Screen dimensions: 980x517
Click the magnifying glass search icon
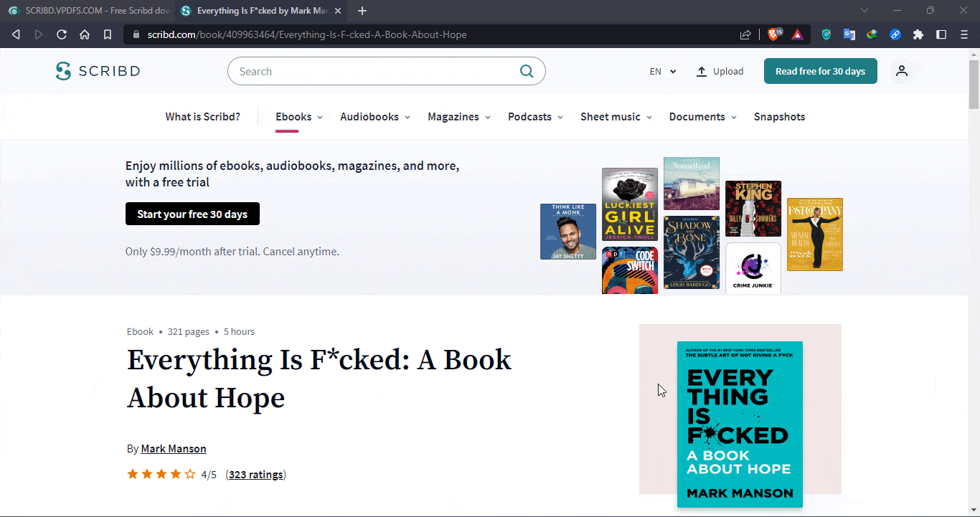pyautogui.click(x=527, y=71)
